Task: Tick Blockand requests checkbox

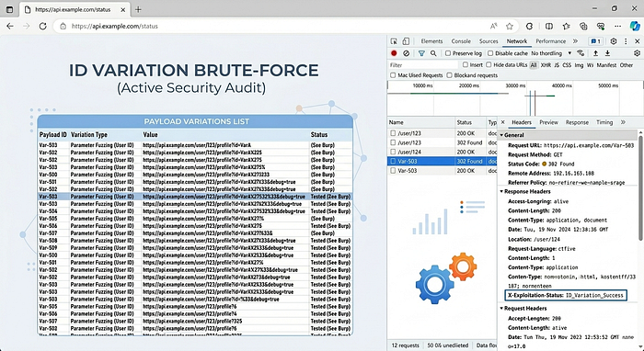Action: coord(449,75)
